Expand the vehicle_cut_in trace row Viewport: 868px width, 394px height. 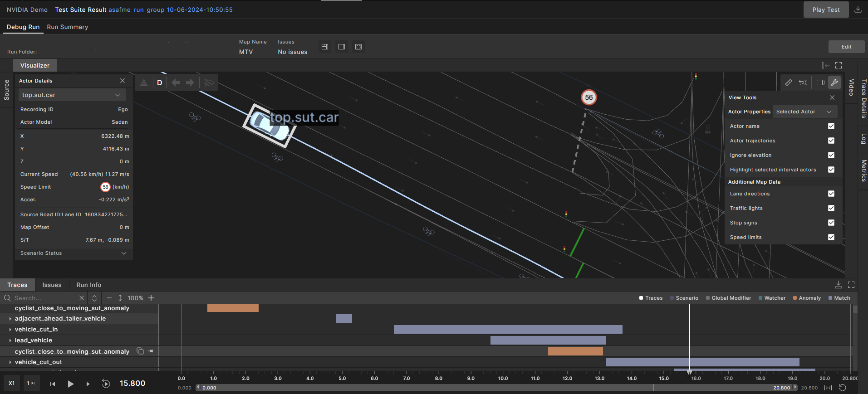point(10,330)
